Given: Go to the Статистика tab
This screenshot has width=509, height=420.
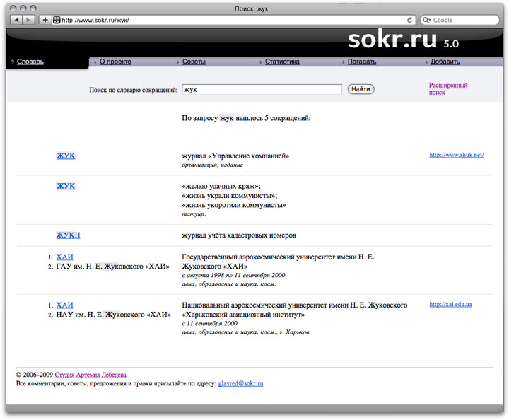Looking at the screenshot, I should (x=282, y=62).
